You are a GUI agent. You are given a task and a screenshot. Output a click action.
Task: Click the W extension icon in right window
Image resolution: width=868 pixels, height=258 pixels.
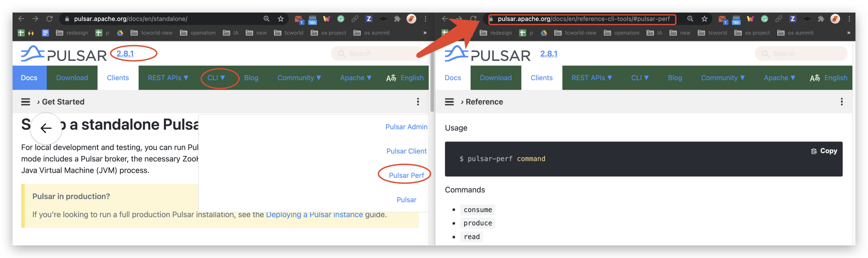tap(750, 19)
